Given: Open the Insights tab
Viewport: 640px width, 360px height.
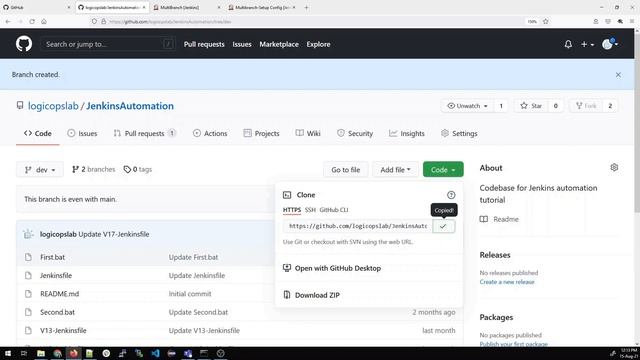Looking at the screenshot, I should coord(407,133).
